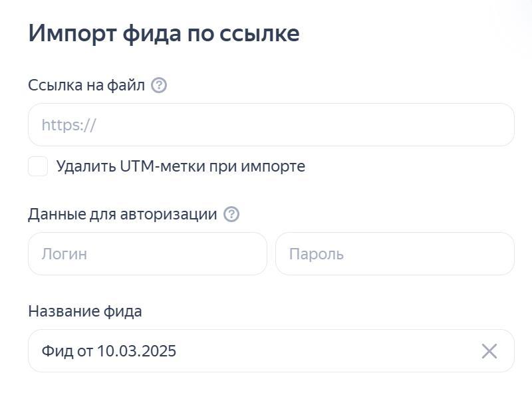Select the "Пароль" input field

click(x=395, y=254)
